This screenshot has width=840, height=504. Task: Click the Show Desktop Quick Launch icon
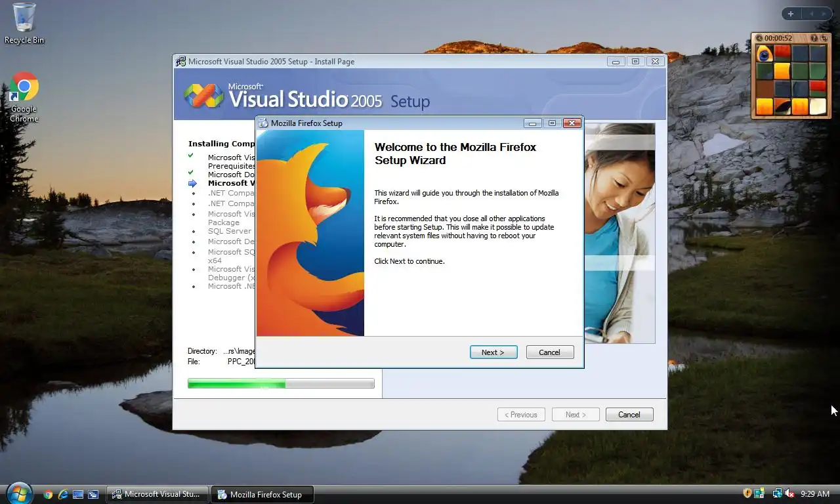tap(78, 494)
